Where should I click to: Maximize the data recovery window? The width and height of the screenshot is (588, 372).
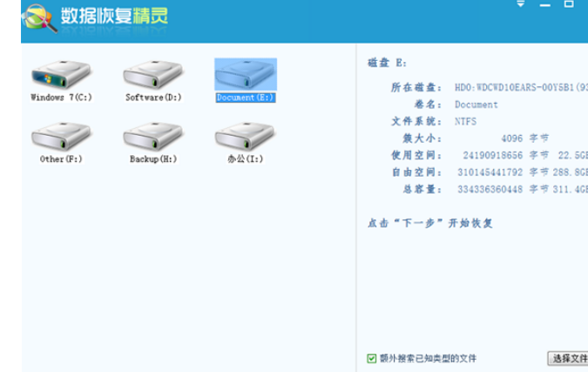coord(569,4)
